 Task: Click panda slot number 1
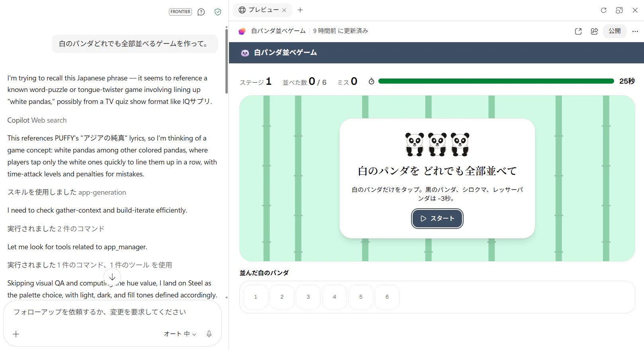click(x=256, y=297)
